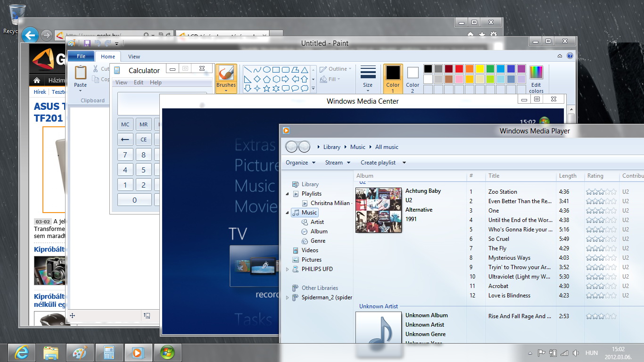Open Videos in the Media Player library tree
Screen dimensions: 644x362
[x=310, y=250]
